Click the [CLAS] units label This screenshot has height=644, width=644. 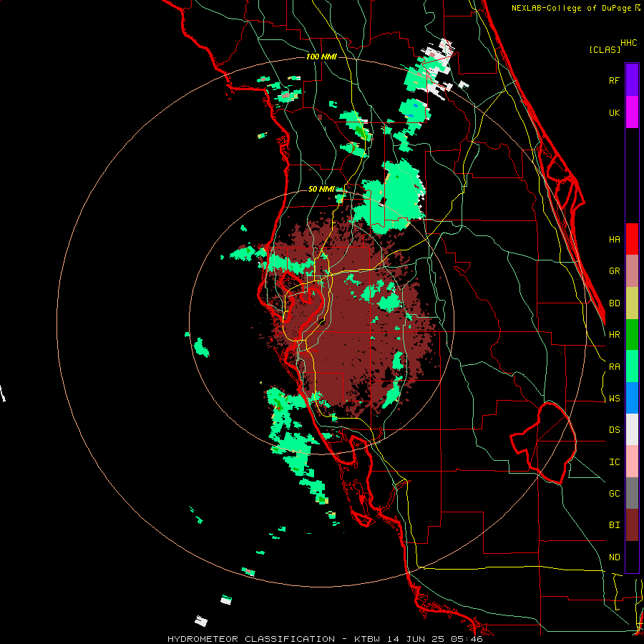point(605,49)
